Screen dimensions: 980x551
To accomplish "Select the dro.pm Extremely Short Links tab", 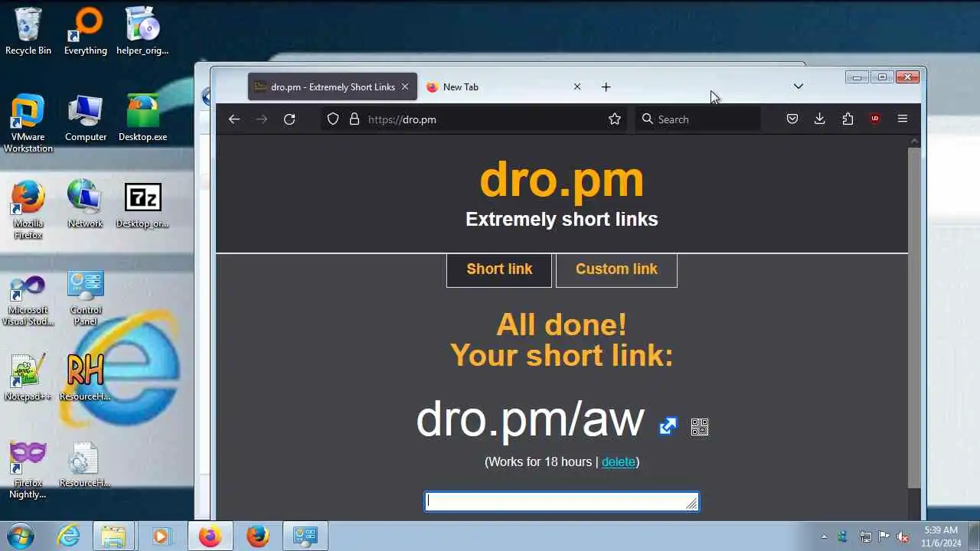I will tap(332, 87).
